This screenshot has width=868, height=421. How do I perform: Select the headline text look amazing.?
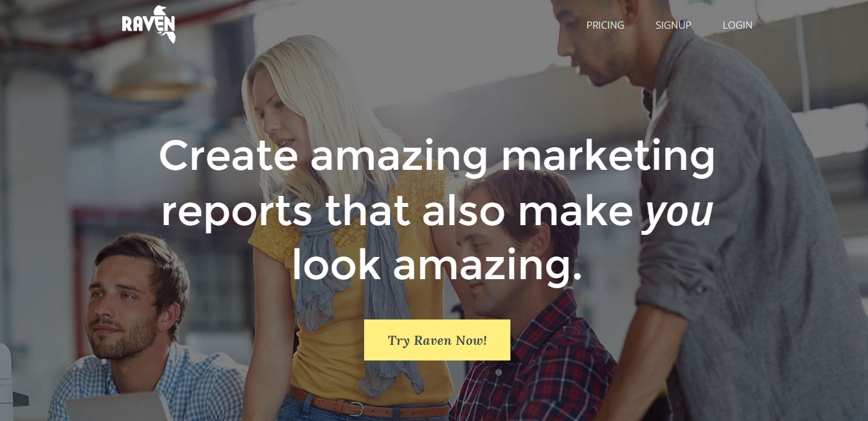[437, 267]
